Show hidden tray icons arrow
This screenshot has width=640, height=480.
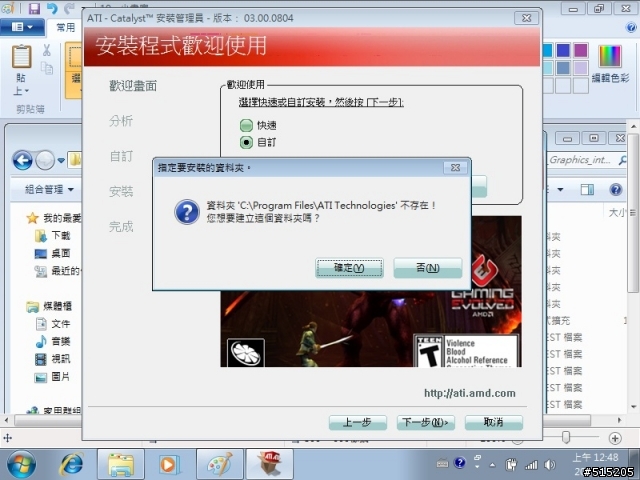pos(492,464)
